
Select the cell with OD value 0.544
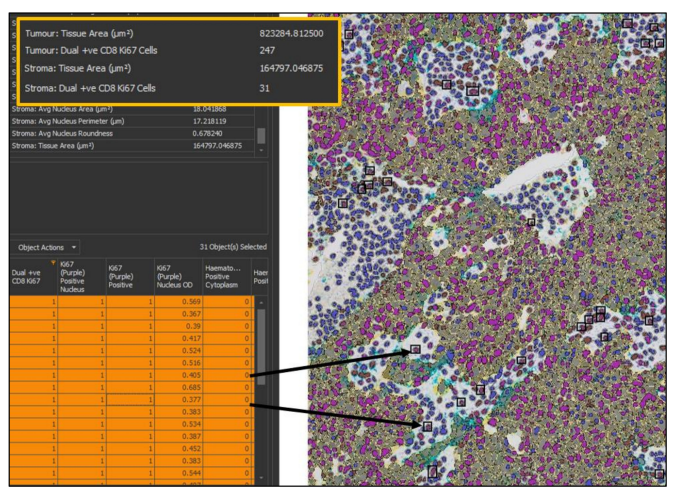[178, 473]
